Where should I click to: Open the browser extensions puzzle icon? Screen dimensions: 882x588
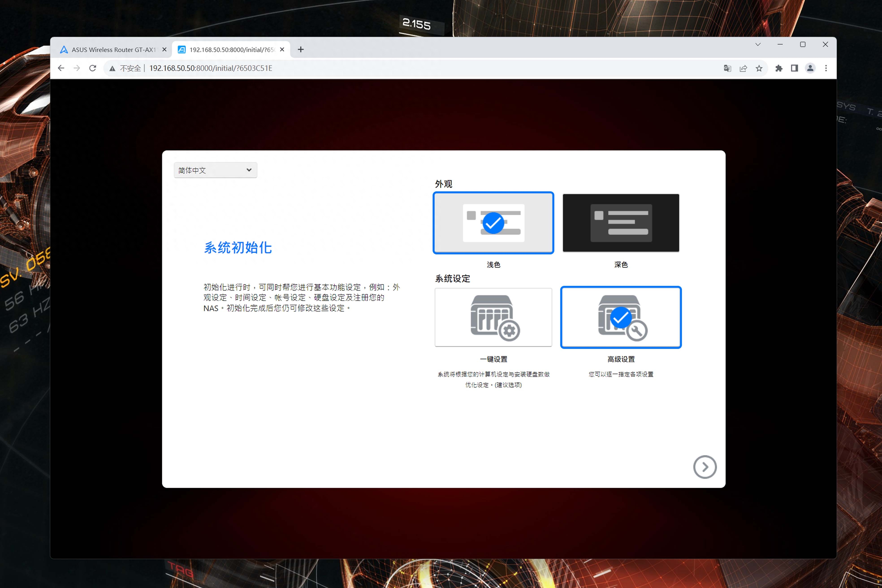[x=779, y=68]
